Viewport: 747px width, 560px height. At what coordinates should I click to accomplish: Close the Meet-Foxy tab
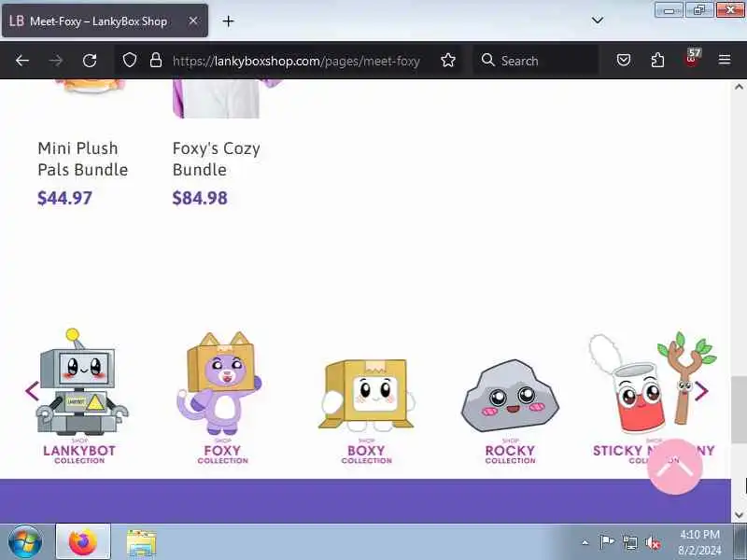[x=193, y=21]
